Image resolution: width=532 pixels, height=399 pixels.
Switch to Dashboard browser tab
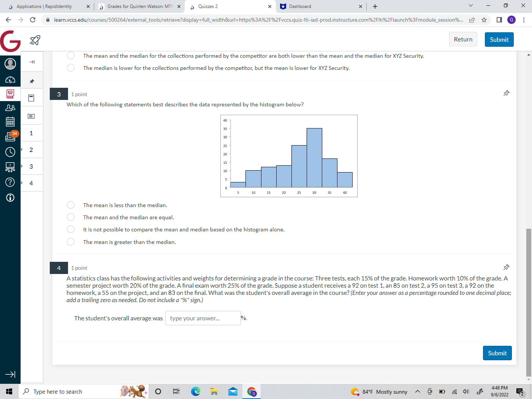(x=321, y=6)
